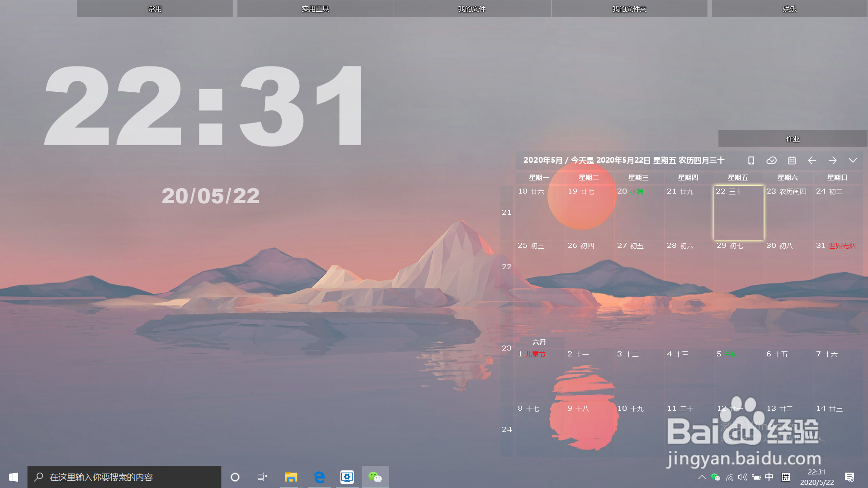
Task: Open the volume control in tray
Action: click(x=742, y=477)
